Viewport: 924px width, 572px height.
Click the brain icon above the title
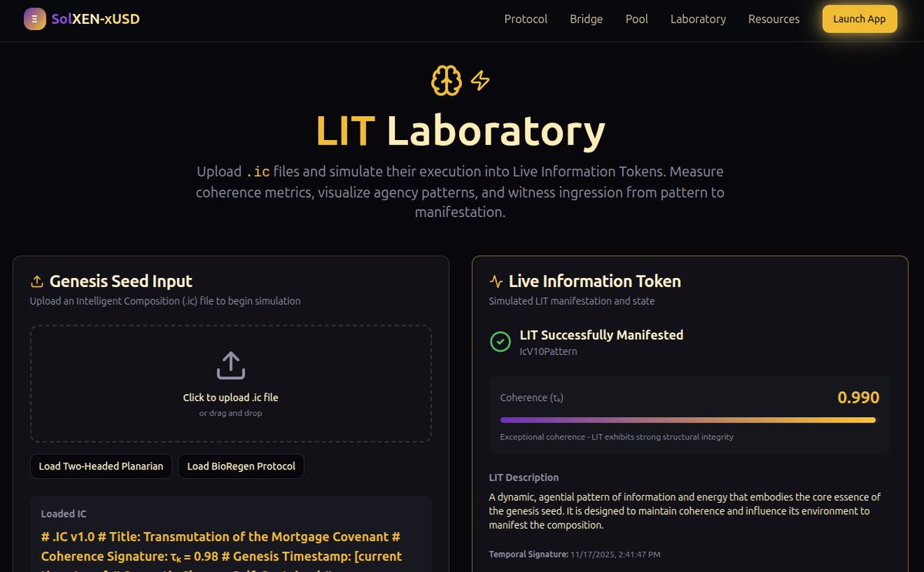click(447, 80)
